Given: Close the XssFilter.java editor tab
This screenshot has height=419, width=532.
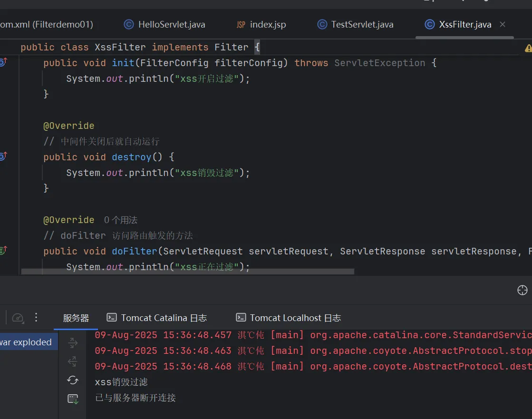Looking at the screenshot, I should pyautogui.click(x=503, y=24).
